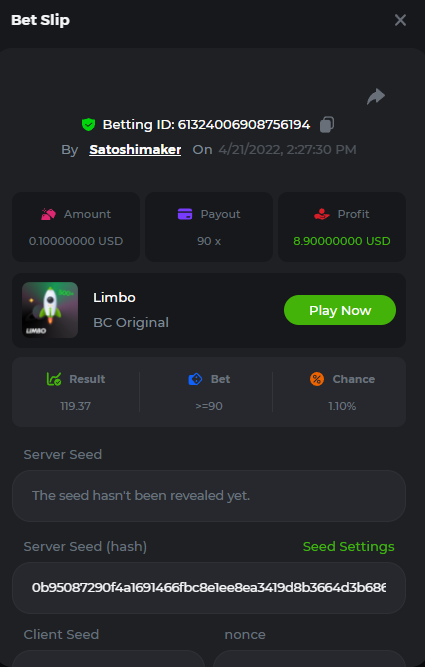Click the red Profit hand icon

(x=322, y=214)
